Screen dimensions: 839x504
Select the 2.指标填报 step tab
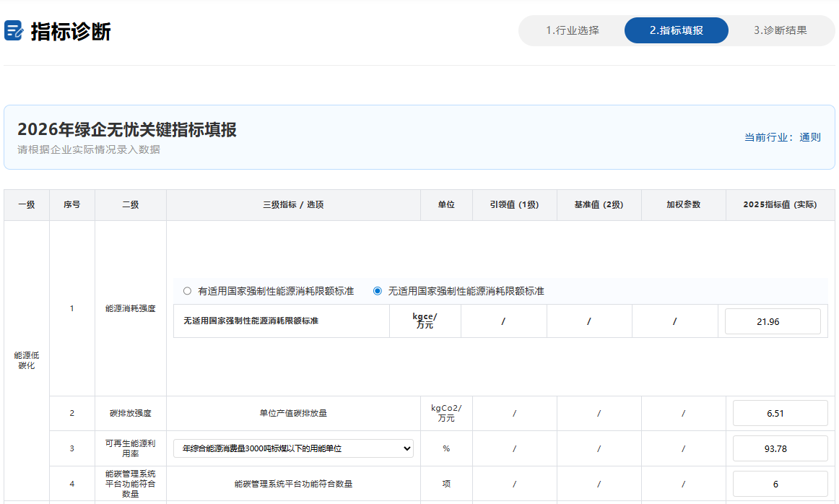(x=676, y=30)
